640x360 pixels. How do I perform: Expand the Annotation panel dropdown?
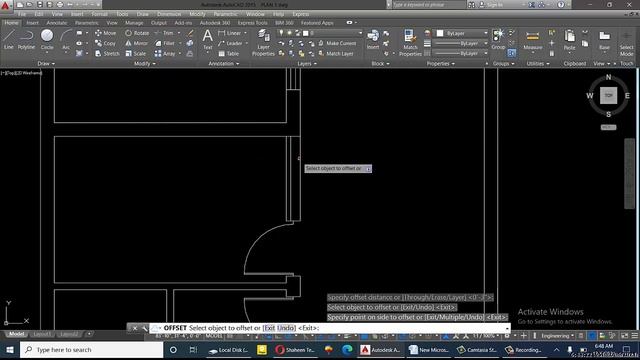224,64
